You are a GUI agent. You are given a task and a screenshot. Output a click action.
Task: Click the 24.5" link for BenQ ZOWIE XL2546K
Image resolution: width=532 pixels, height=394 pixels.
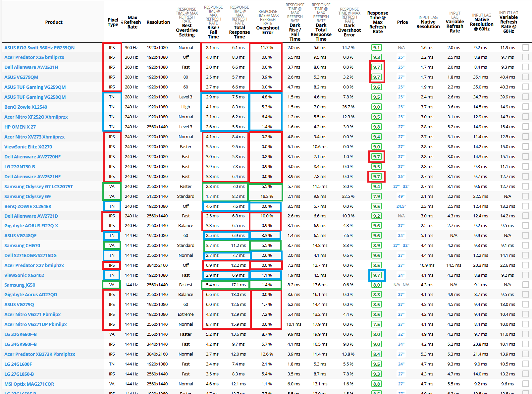401,206
